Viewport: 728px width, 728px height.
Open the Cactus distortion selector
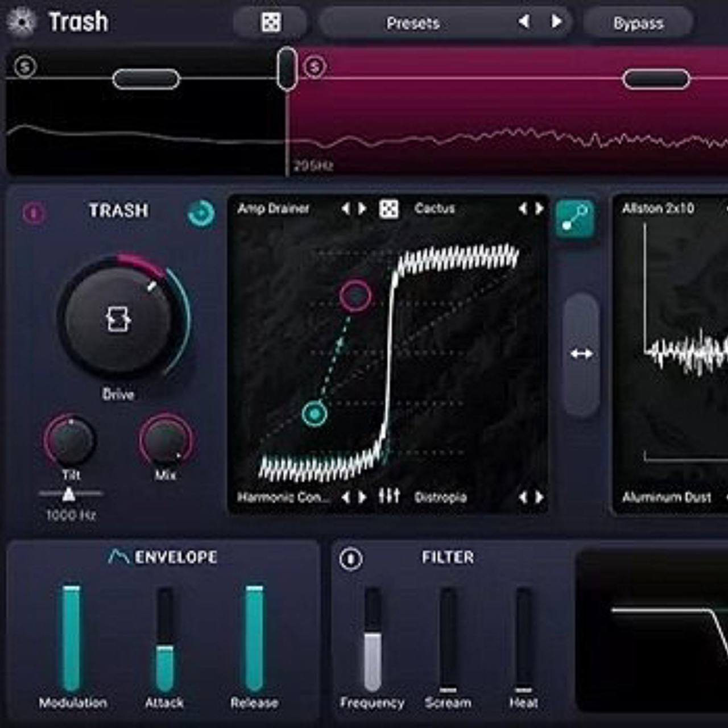(x=435, y=209)
